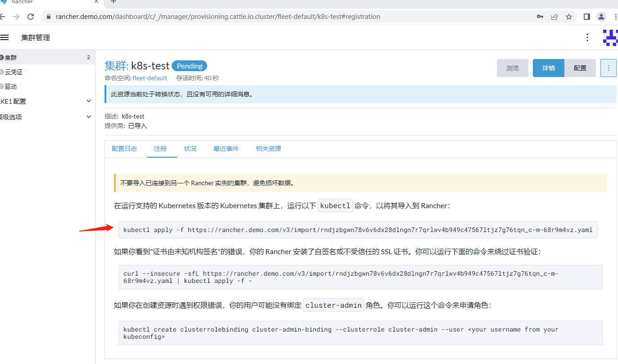Open the cluster actions three-dot button

(x=609, y=68)
